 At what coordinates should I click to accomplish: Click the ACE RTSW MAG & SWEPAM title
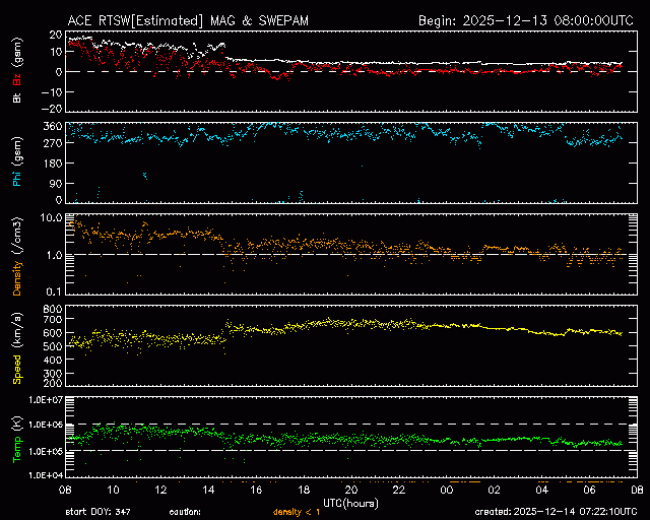point(195,19)
